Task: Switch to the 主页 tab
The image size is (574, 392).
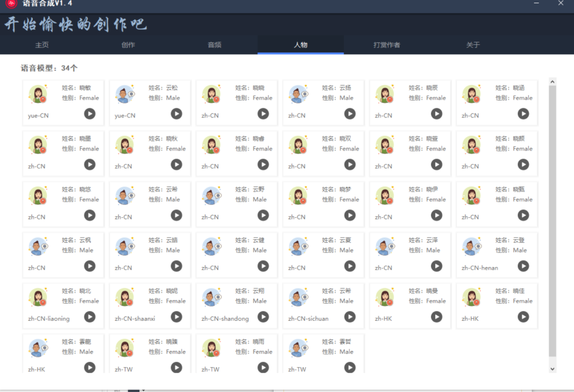Action: [42, 45]
